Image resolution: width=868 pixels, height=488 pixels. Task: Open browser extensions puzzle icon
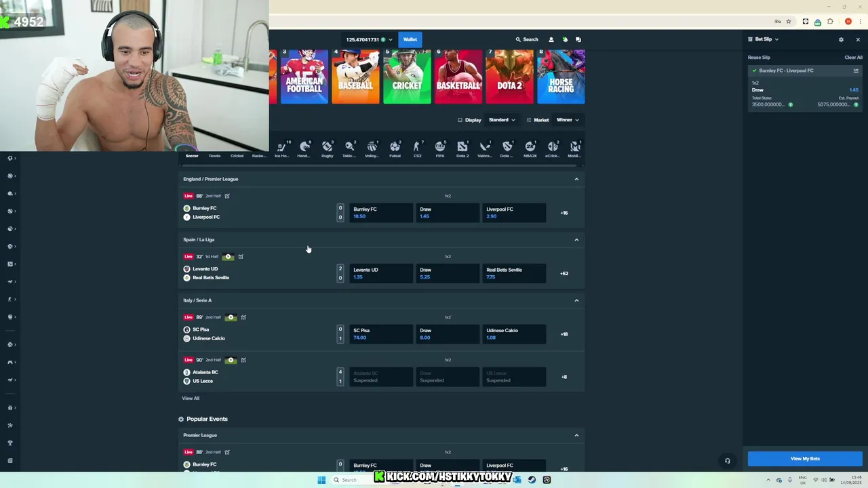(x=830, y=22)
